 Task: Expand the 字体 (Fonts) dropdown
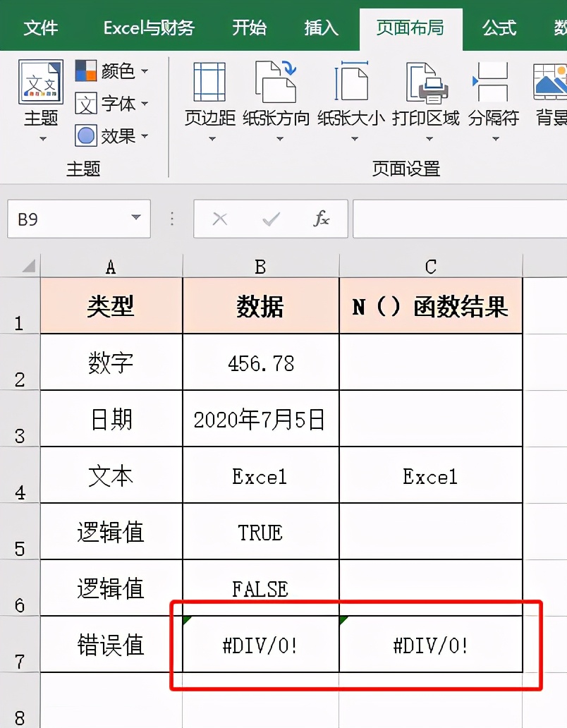117,104
